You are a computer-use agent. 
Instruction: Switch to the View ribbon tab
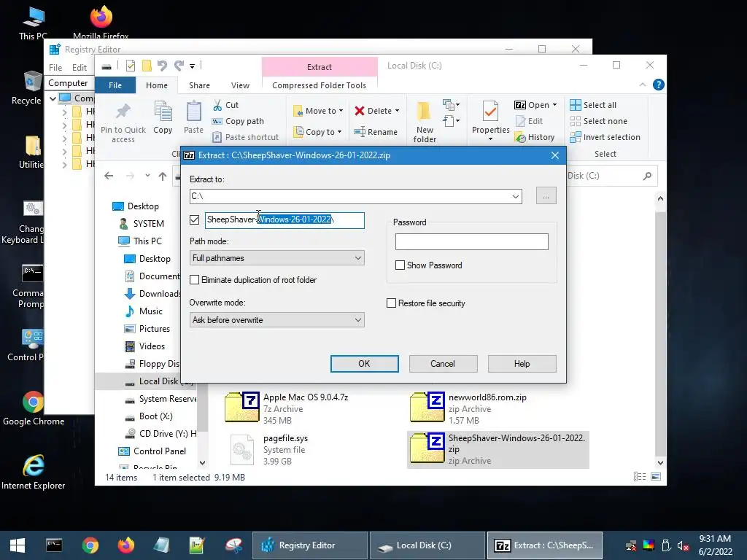click(240, 85)
